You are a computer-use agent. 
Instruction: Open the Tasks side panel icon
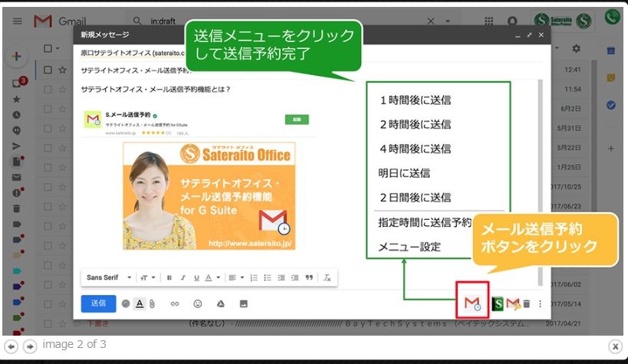(x=611, y=105)
